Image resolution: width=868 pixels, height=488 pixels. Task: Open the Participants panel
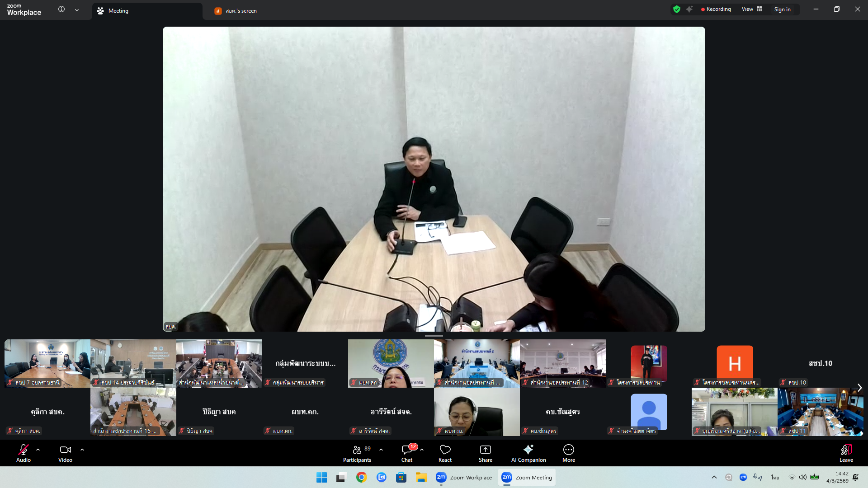(x=357, y=453)
